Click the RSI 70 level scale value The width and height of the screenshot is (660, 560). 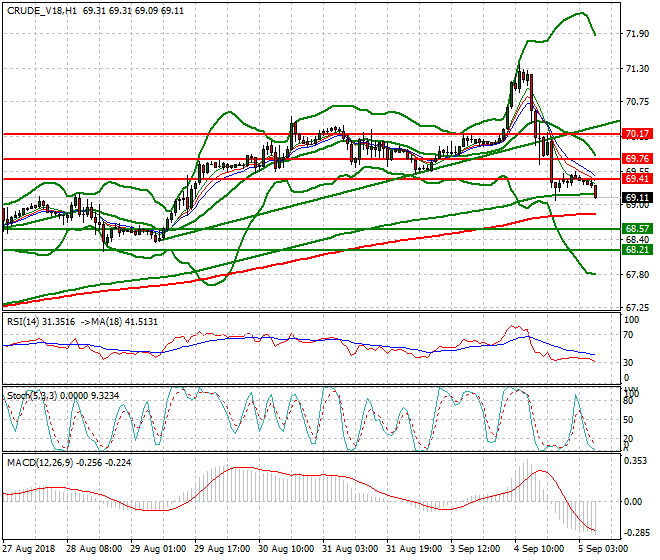coord(628,335)
